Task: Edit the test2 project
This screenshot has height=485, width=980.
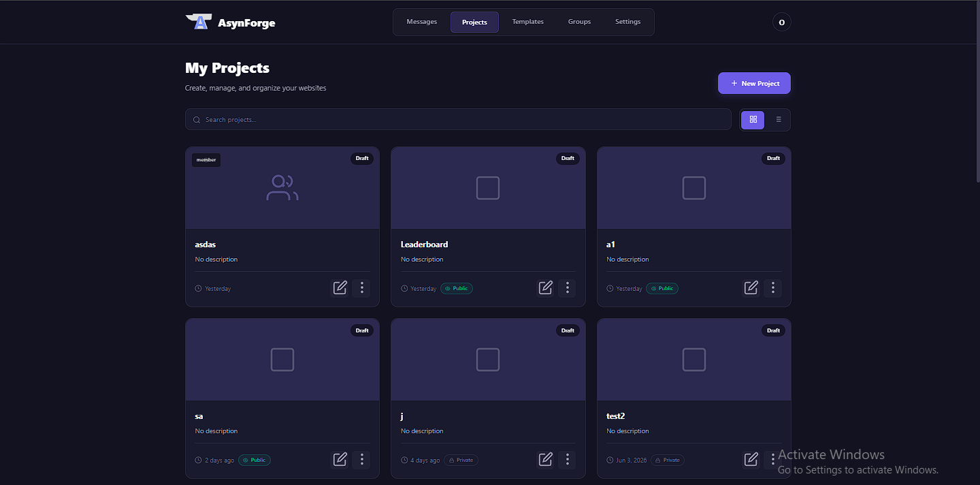Action: pos(751,459)
